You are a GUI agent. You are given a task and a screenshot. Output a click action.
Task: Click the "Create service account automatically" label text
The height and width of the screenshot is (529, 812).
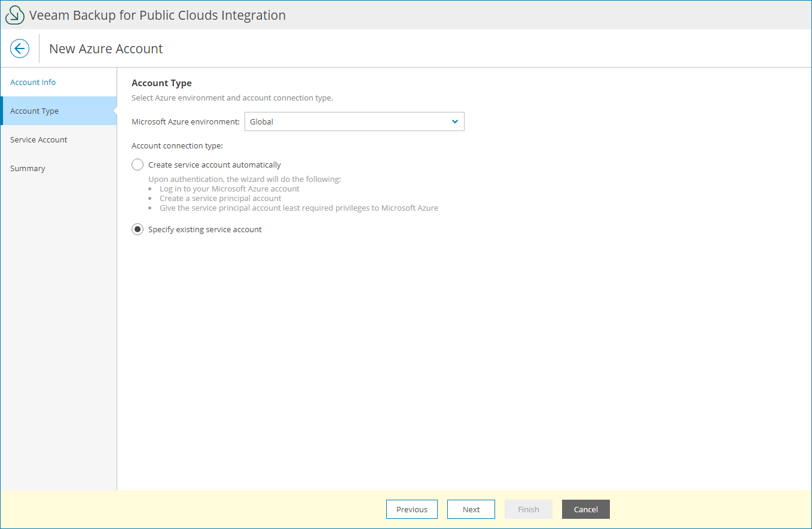point(215,165)
